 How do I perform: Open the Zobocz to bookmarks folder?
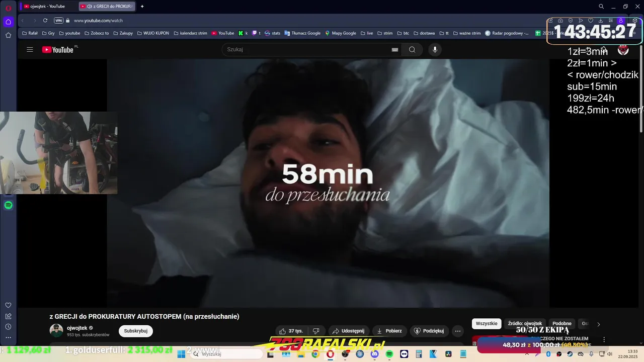pyautogui.click(x=96, y=33)
